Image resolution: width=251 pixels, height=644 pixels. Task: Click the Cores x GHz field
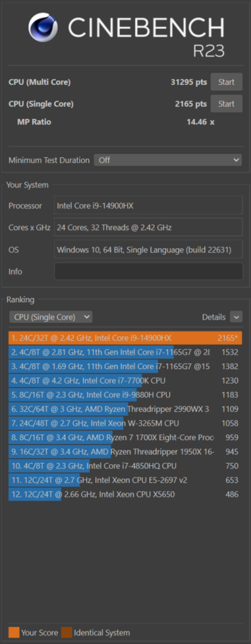coord(148,227)
